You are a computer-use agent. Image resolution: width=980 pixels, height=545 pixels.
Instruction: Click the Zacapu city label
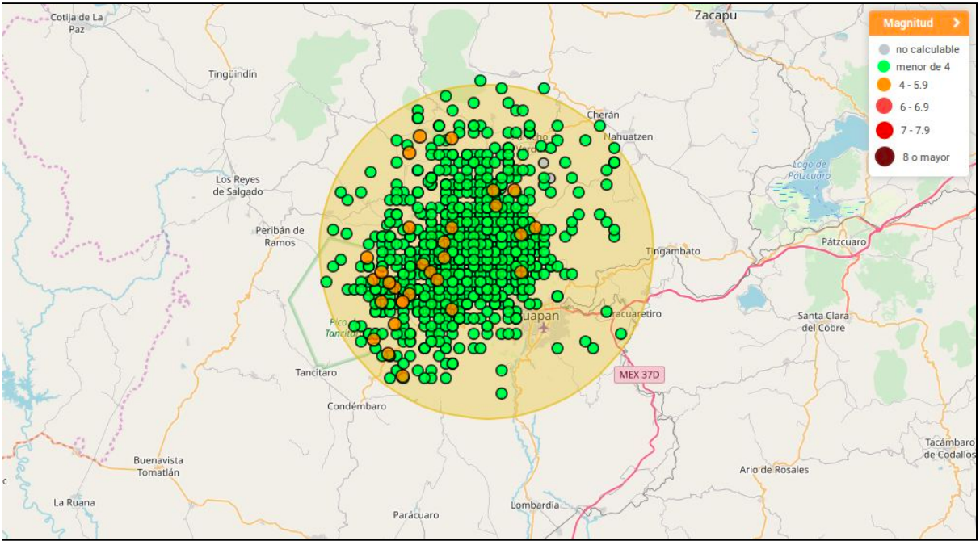pos(716,15)
